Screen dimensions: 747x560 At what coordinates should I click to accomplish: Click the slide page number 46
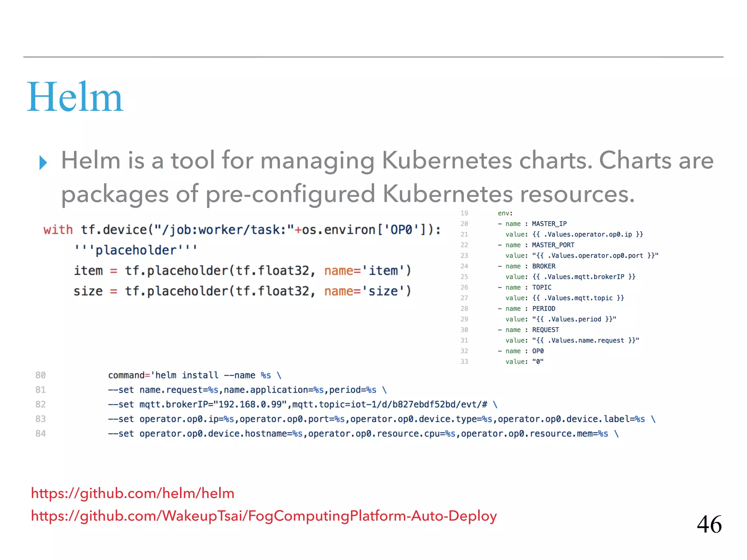pyautogui.click(x=709, y=524)
